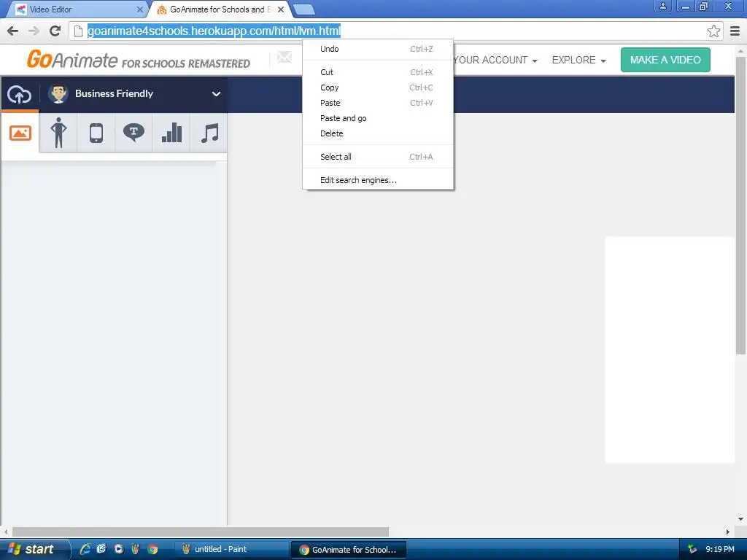Choose Paste in the context menu
Screen dimensions: 747x560
click(x=378, y=103)
